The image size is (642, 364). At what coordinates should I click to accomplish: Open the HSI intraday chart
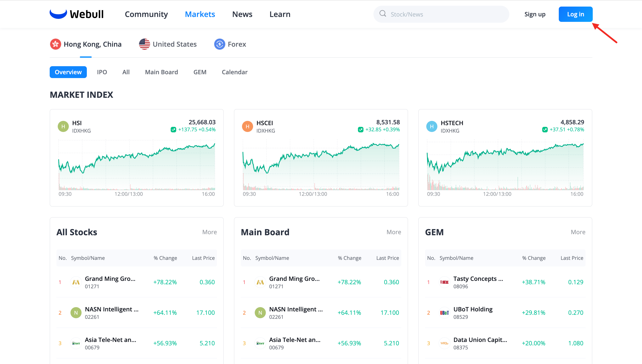[137, 165]
